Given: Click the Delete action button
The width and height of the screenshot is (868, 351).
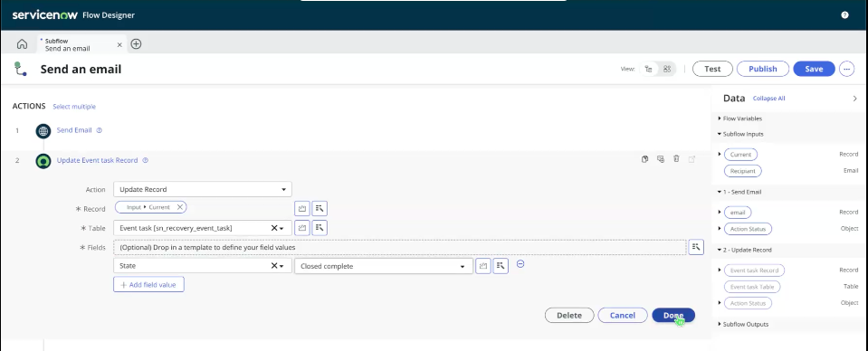Looking at the screenshot, I should point(569,315).
